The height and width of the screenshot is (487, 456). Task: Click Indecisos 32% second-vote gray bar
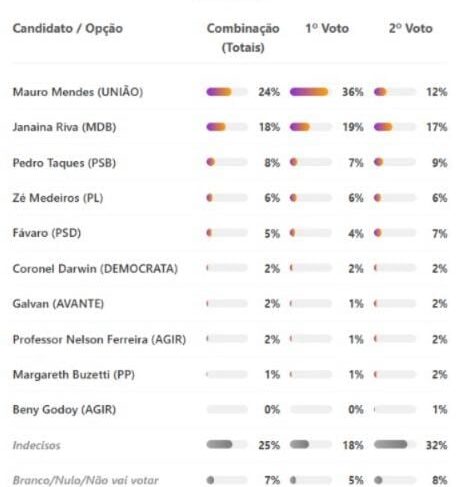tap(395, 444)
